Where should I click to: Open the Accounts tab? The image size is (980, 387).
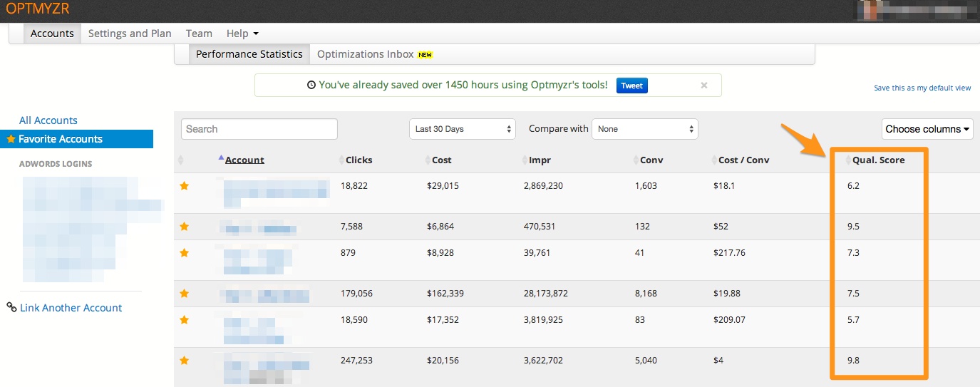[x=52, y=33]
